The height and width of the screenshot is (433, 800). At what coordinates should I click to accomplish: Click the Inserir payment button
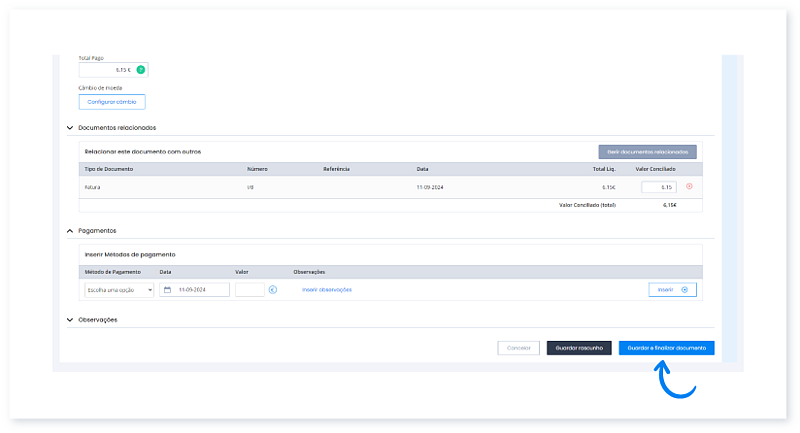pos(672,290)
